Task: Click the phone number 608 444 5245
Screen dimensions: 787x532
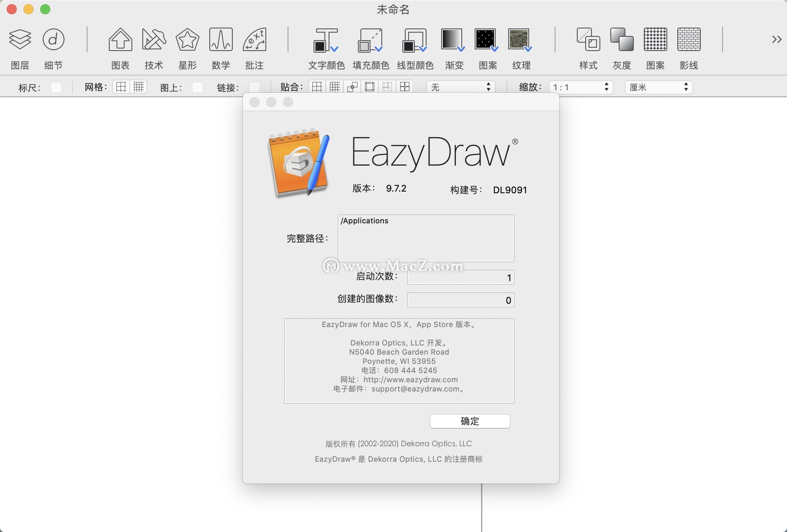Action: click(411, 371)
